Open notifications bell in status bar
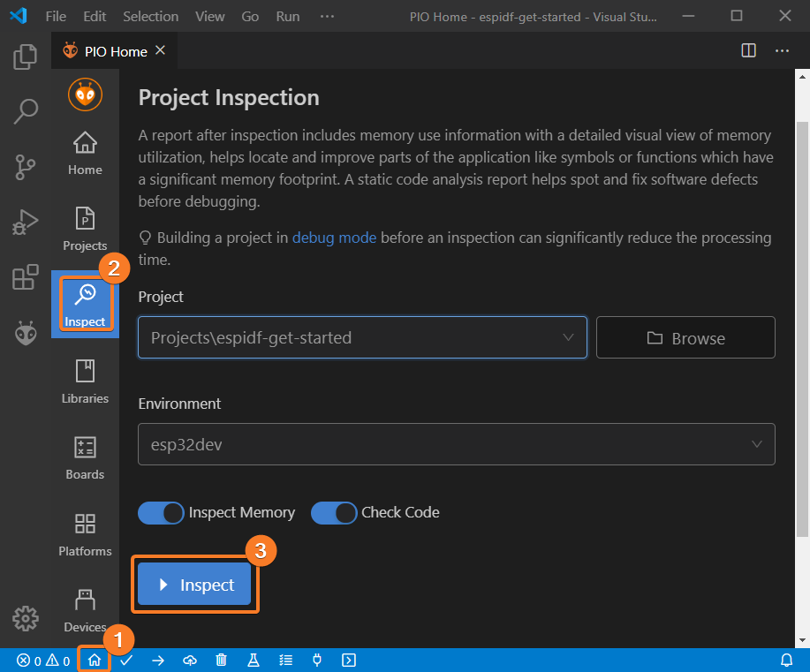810x672 pixels. 786,661
